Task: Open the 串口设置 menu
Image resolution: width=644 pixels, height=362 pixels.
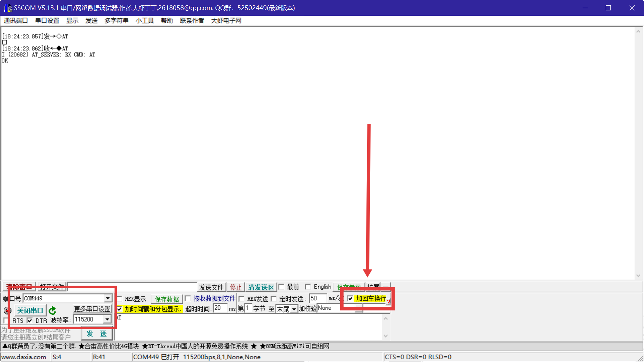Action: 47,21
